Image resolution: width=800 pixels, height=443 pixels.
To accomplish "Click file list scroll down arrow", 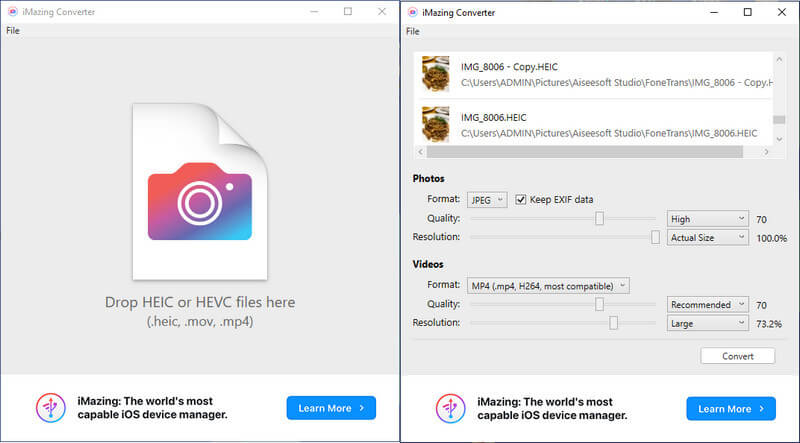I will coord(779,139).
